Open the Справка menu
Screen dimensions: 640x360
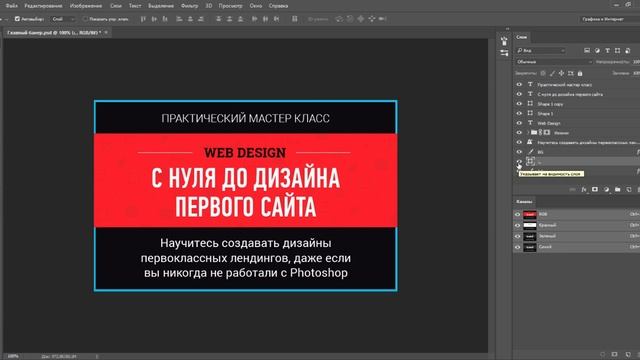point(278,6)
